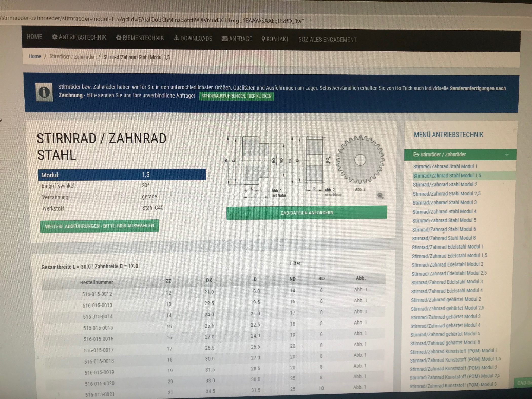Click the gear icon next to Antriebstechnik

tap(54, 37)
